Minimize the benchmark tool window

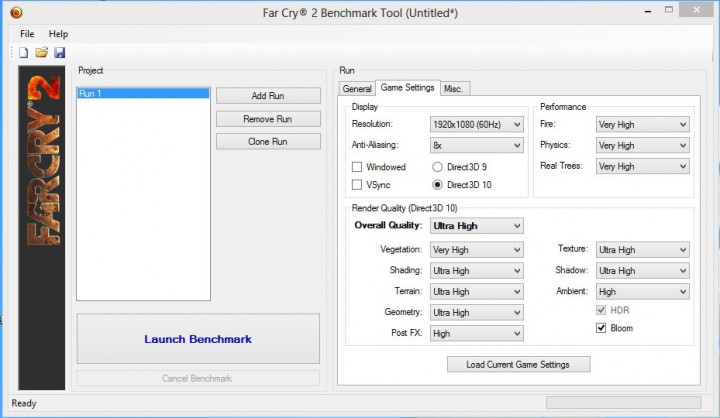pyautogui.click(x=648, y=11)
